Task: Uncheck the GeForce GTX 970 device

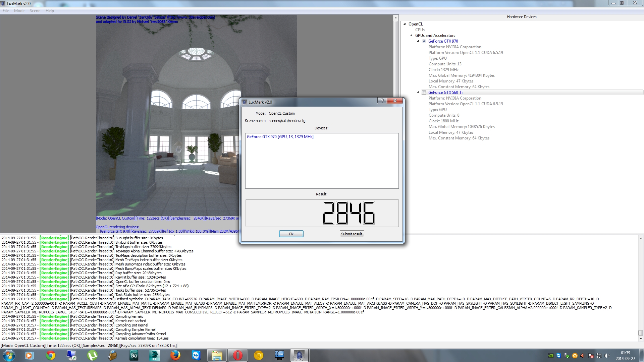Action: coord(424,41)
